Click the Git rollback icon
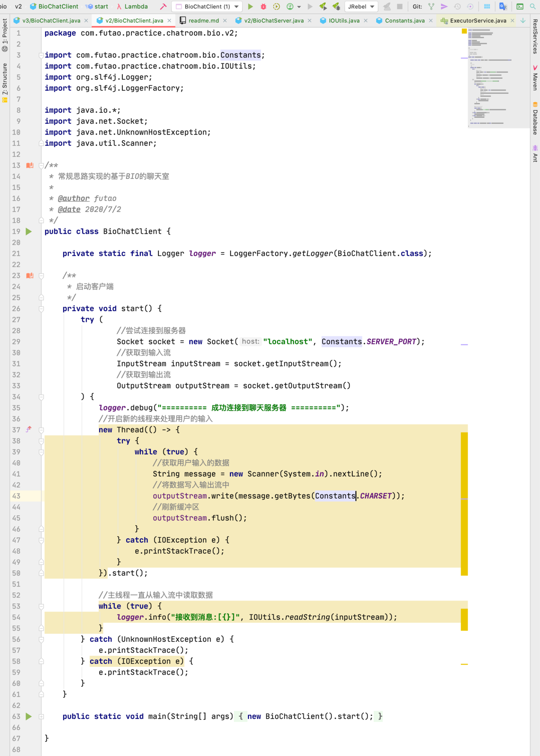The image size is (540, 756). 470,7
